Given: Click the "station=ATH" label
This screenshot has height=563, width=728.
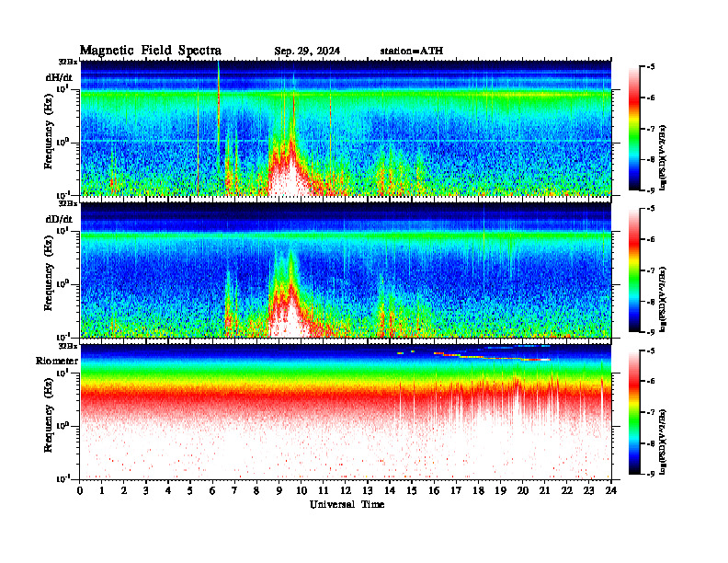Looking at the screenshot, I should (x=412, y=52).
